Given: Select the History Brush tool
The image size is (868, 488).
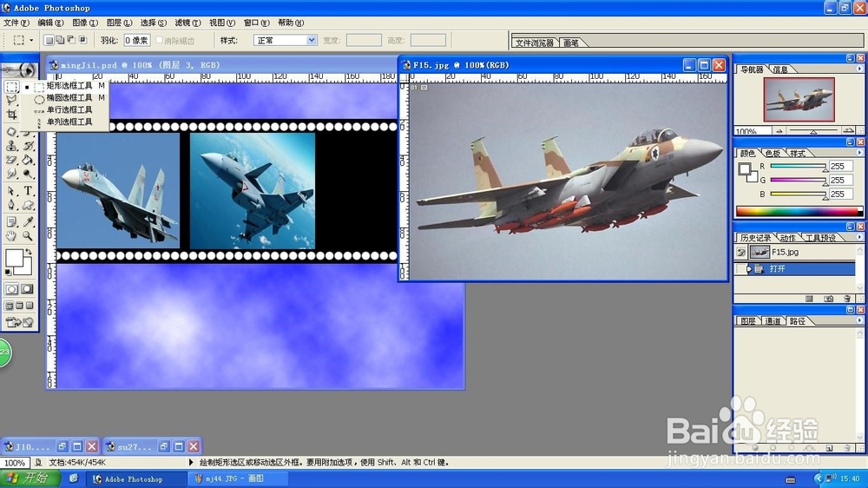Looking at the screenshot, I should click(29, 146).
